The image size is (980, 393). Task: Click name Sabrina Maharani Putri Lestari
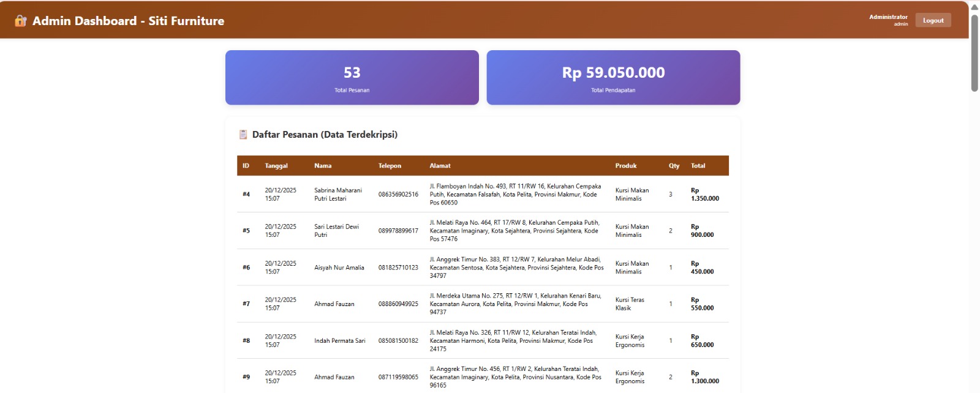[x=338, y=195]
